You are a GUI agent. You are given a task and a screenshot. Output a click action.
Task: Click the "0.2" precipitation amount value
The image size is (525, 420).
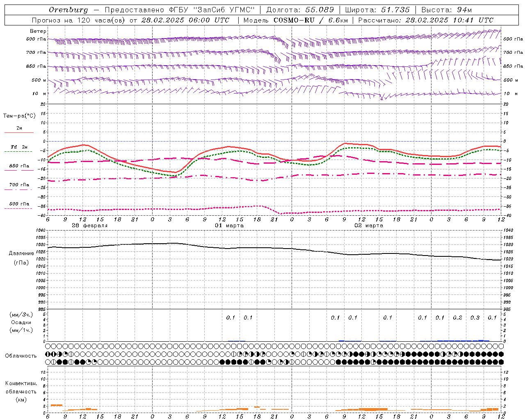(x=457, y=317)
